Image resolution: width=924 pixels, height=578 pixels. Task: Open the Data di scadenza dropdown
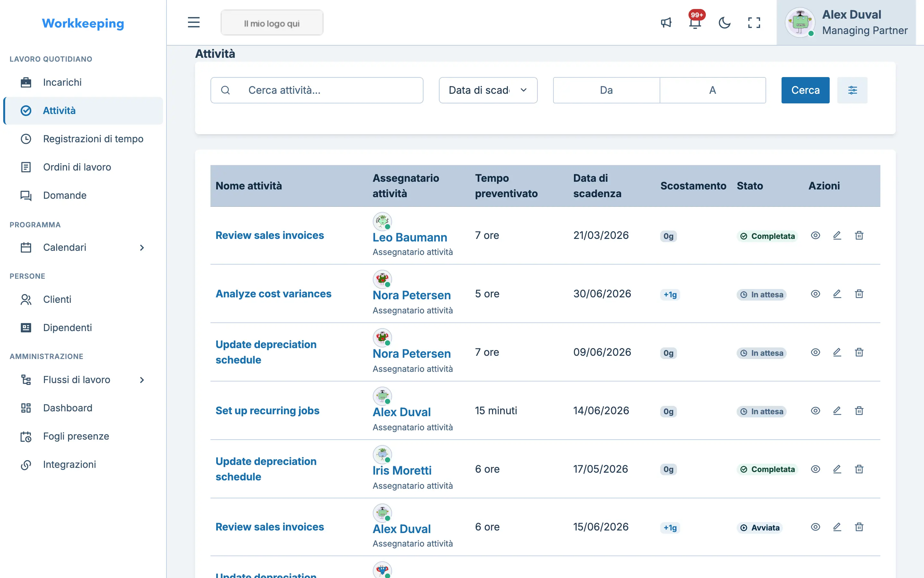tap(488, 90)
